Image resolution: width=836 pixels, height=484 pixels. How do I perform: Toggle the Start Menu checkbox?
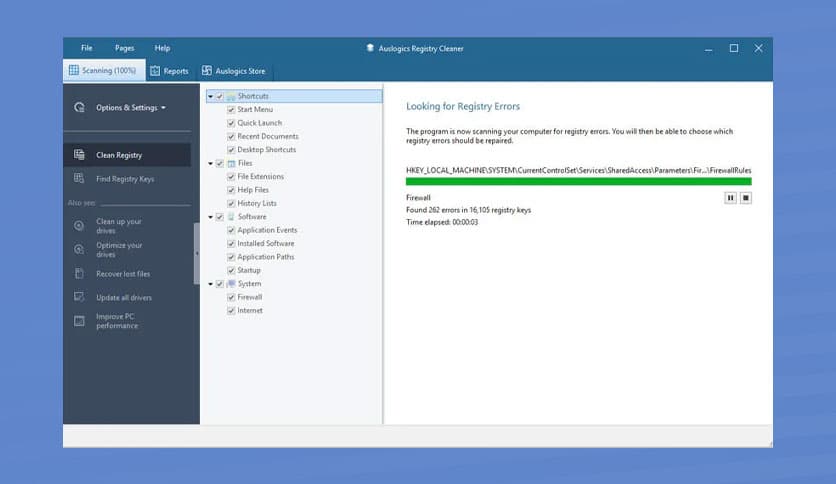click(231, 110)
